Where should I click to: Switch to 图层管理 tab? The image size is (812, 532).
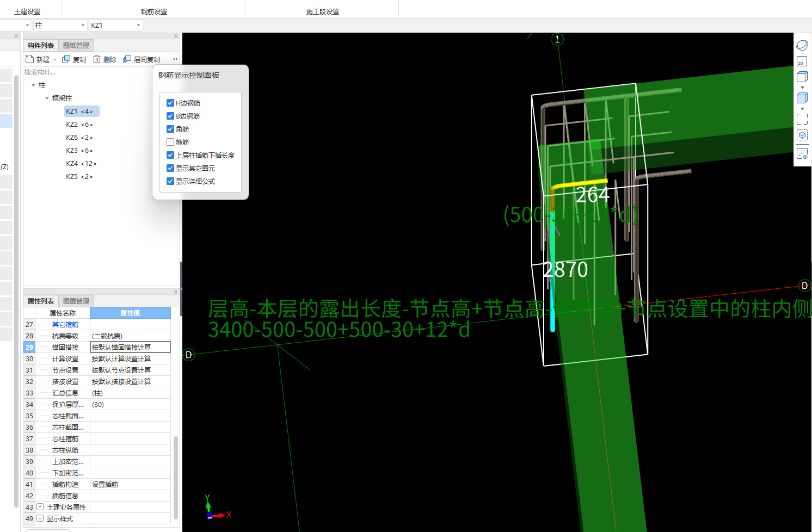coord(76,301)
